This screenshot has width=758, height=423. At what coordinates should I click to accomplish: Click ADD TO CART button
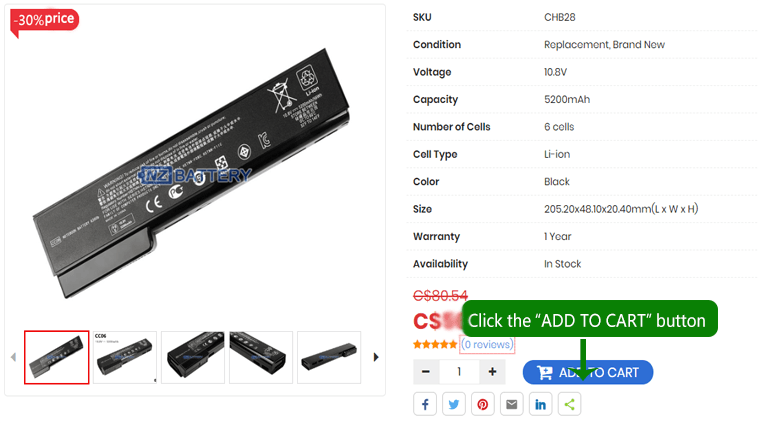(588, 372)
